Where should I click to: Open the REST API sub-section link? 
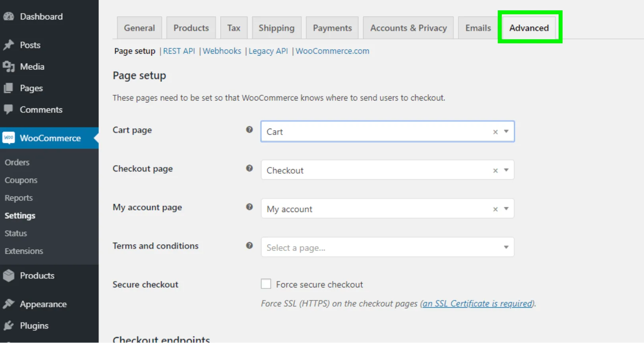(x=179, y=51)
